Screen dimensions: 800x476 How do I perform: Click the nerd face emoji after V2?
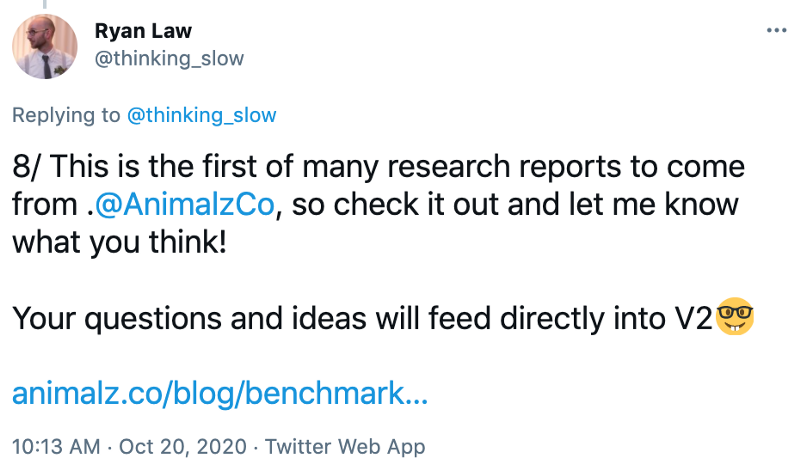[x=735, y=316]
